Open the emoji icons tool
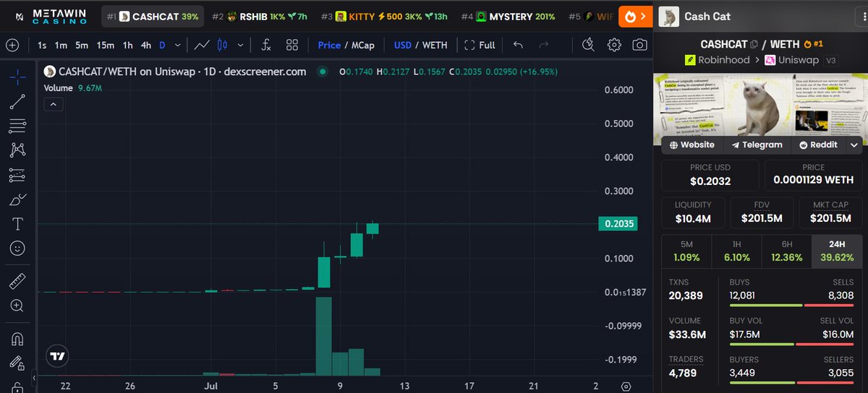 (x=18, y=249)
